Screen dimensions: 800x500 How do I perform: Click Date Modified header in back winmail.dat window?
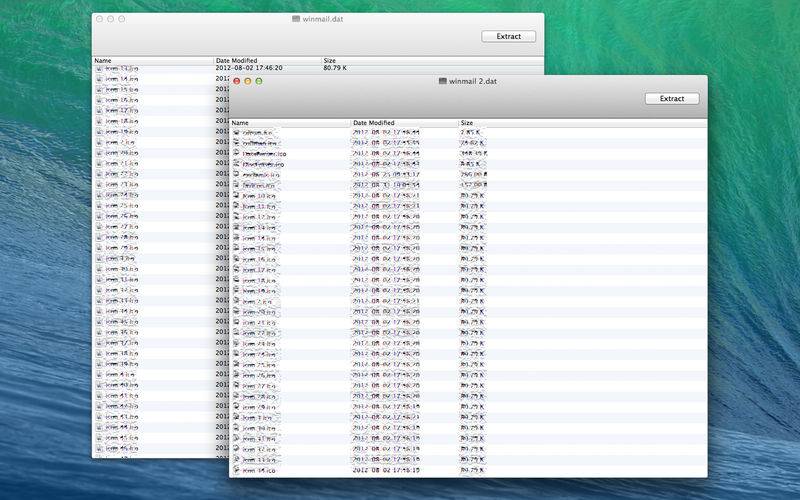pyautogui.click(x=236, y=60)
